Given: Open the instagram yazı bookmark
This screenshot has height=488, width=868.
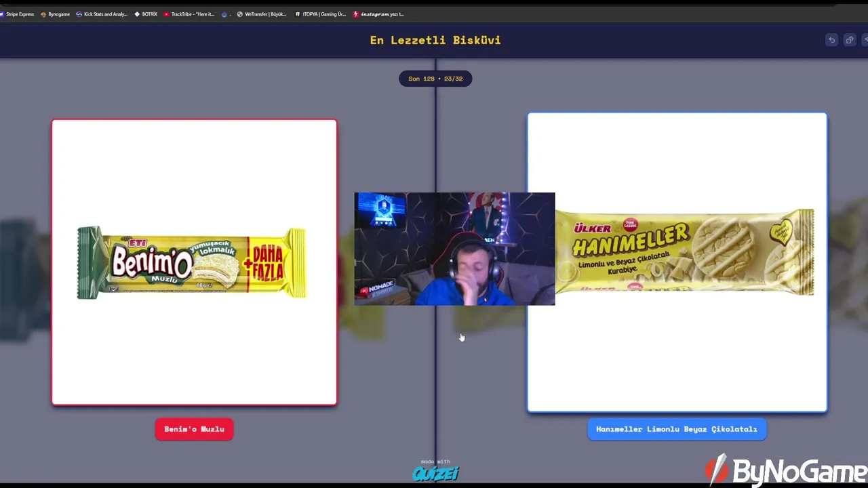Looking at the screenshot, I should [378, 14].
